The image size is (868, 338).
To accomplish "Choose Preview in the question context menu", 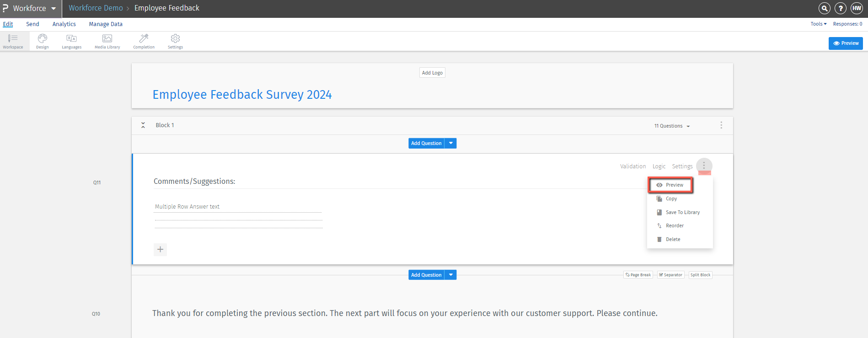I will (x=671, y=185).
